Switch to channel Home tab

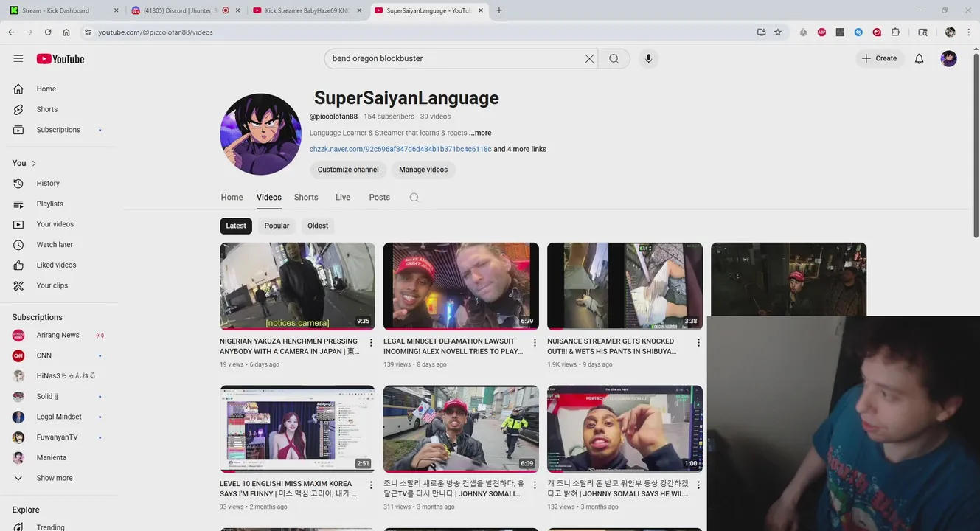tap(232, 198)
